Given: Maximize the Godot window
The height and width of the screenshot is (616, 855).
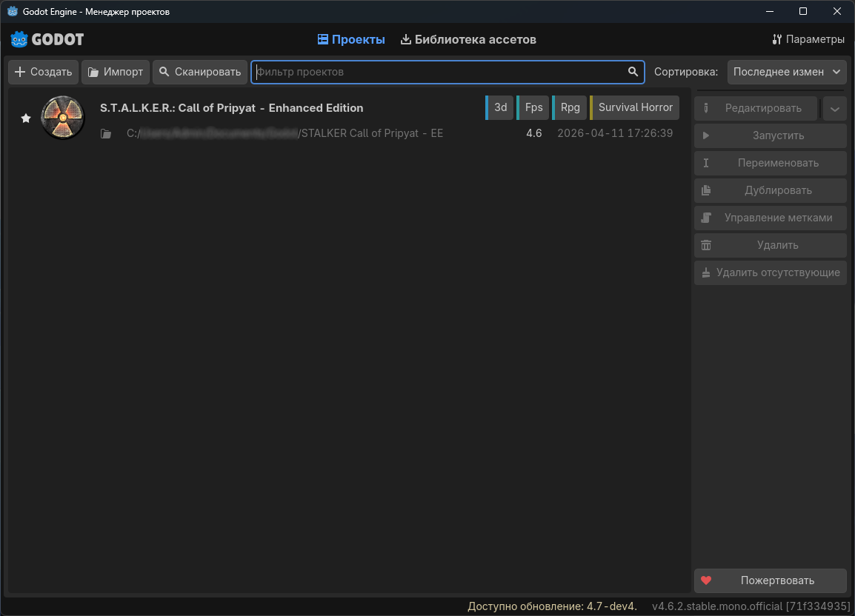Looking at the screenshot, I should 802,11.
